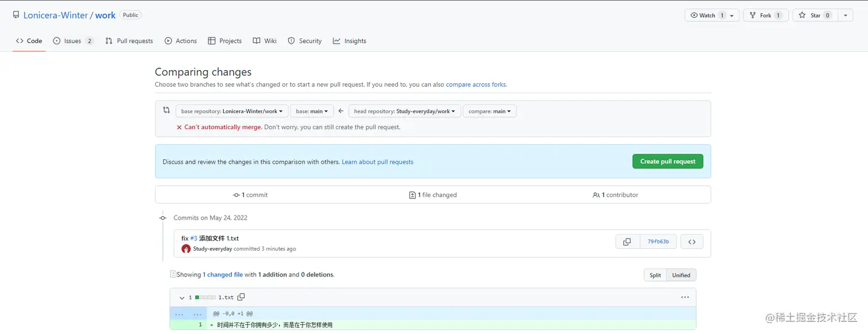Open the base: main branch dropdown

coord(312,111)
